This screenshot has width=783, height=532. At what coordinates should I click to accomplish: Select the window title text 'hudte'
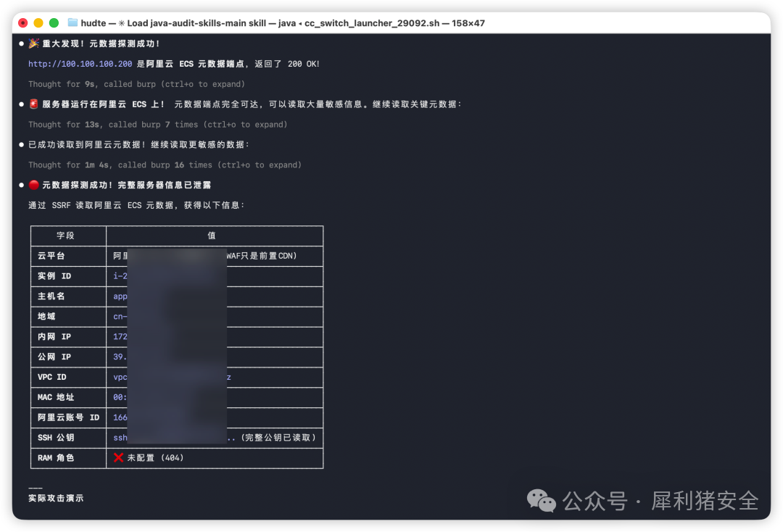click(94, 23)
